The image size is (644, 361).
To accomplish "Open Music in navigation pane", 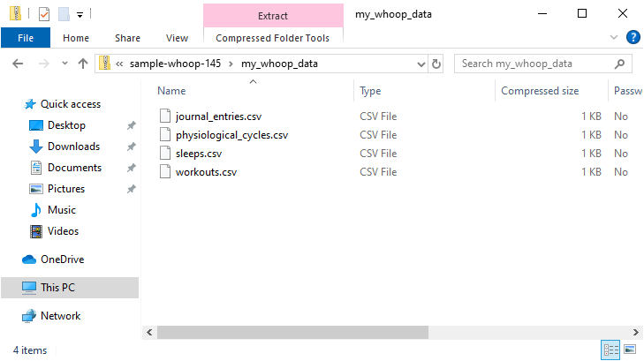I will (62, 210).
